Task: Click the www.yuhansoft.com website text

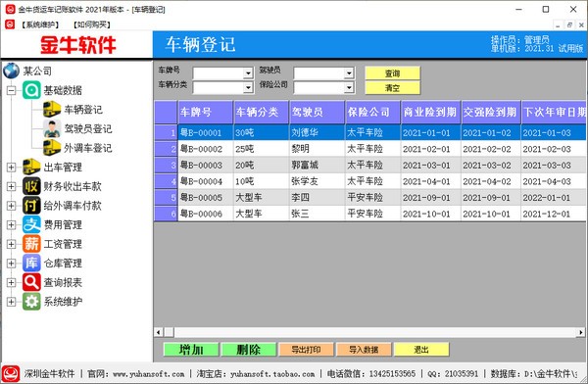Action: pyautogui.click(x=149, y=374)
